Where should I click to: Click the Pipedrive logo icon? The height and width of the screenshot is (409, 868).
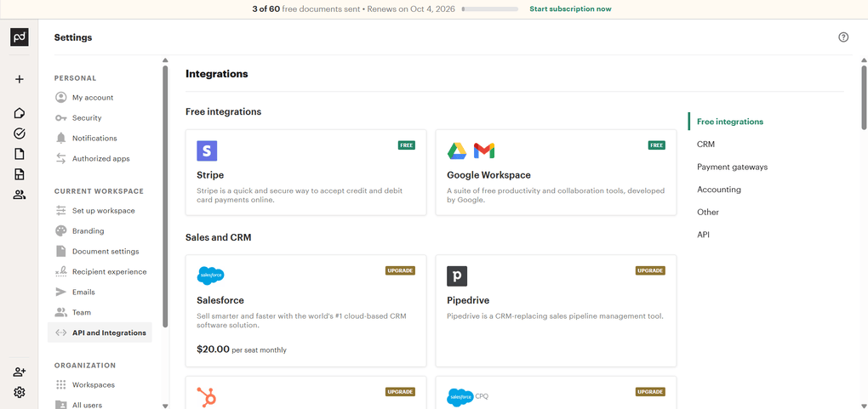[457, 276]
